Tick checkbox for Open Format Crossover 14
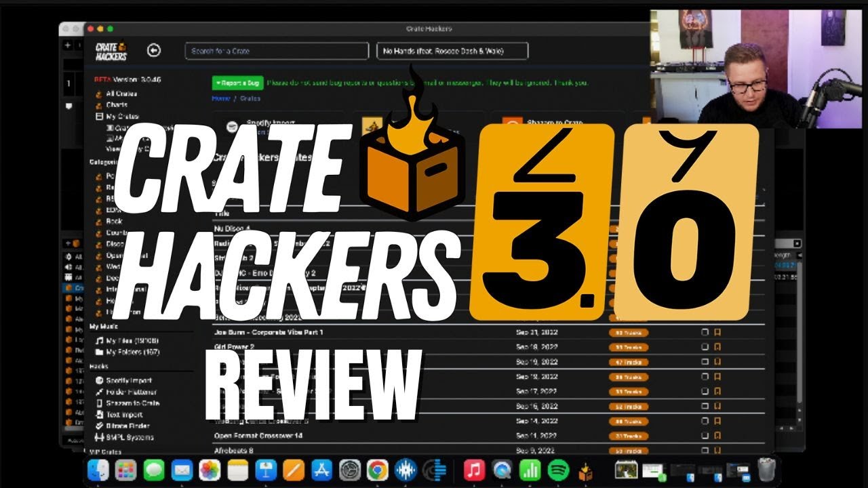The height and width of the screenshot is (488, 868). 705,436
